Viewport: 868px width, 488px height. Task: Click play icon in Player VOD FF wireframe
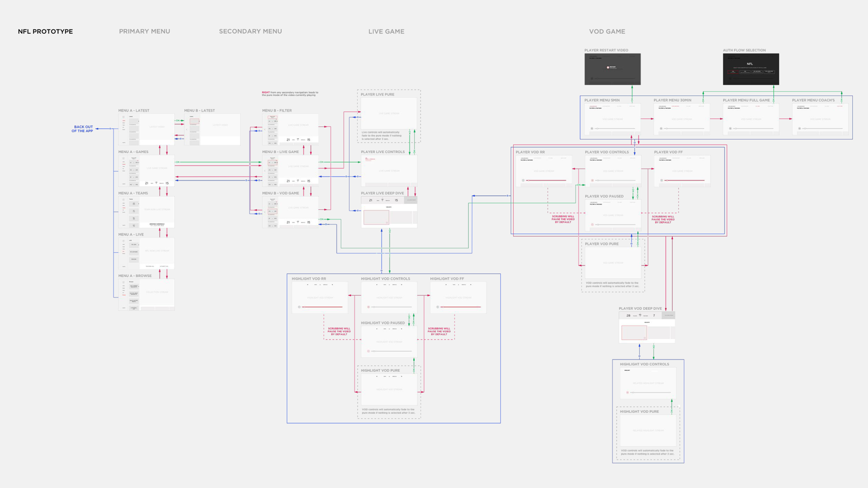(661, 180)
